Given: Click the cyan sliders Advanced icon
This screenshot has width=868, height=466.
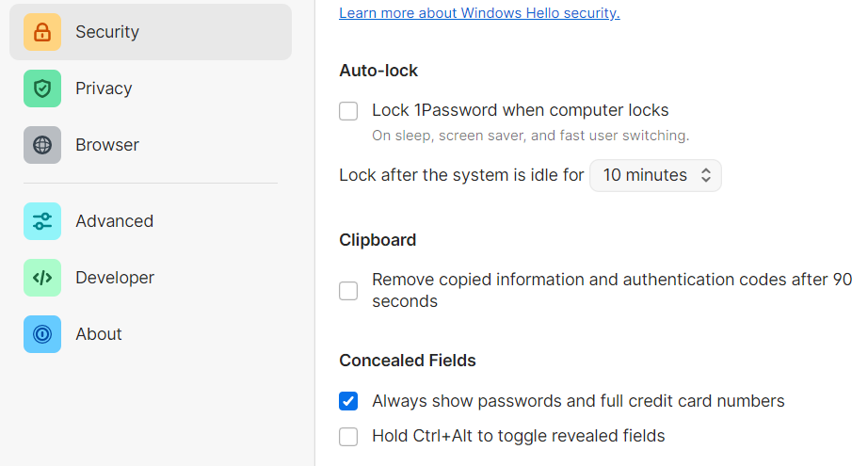Looking at the screenshot, I should [42, 221].
